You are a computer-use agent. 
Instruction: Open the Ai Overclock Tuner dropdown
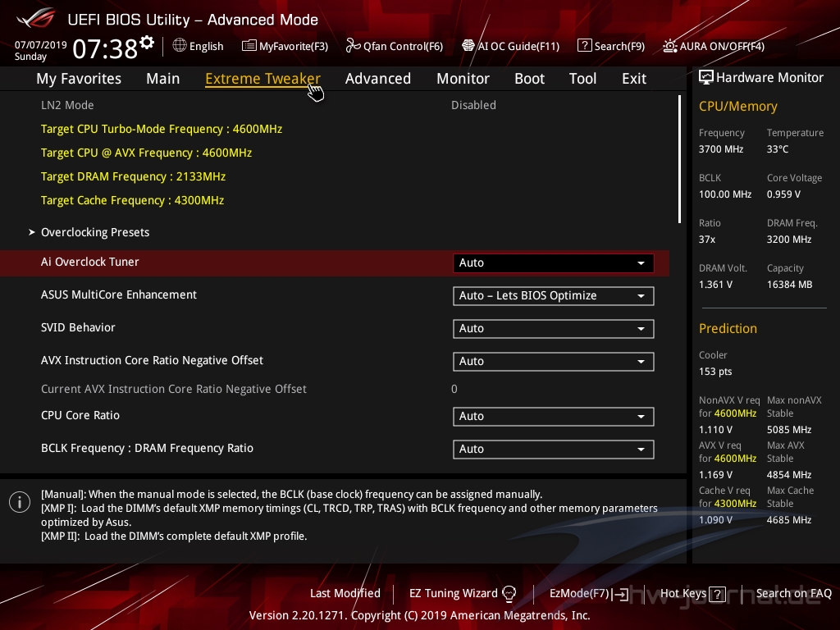point(553,263)
